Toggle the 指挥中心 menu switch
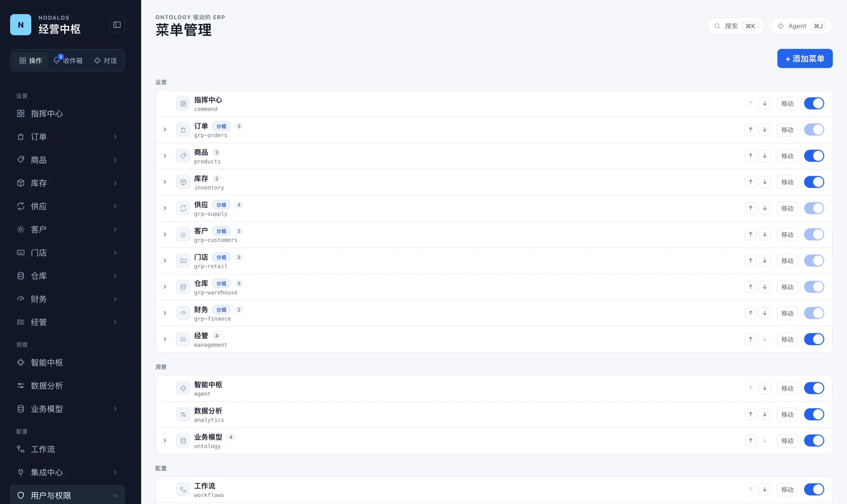This screenshot has width=847, height=504. [x=814, y=103]
